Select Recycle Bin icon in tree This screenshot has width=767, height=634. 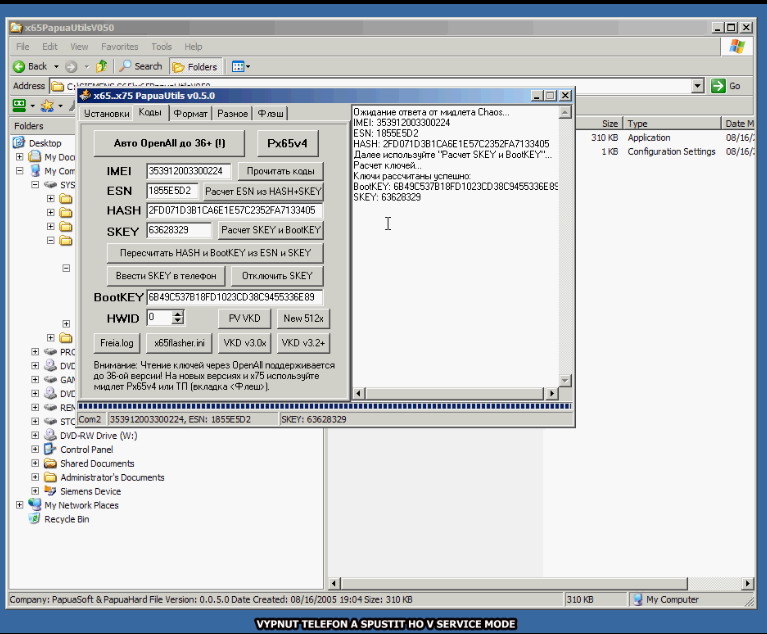coord(34,519)
